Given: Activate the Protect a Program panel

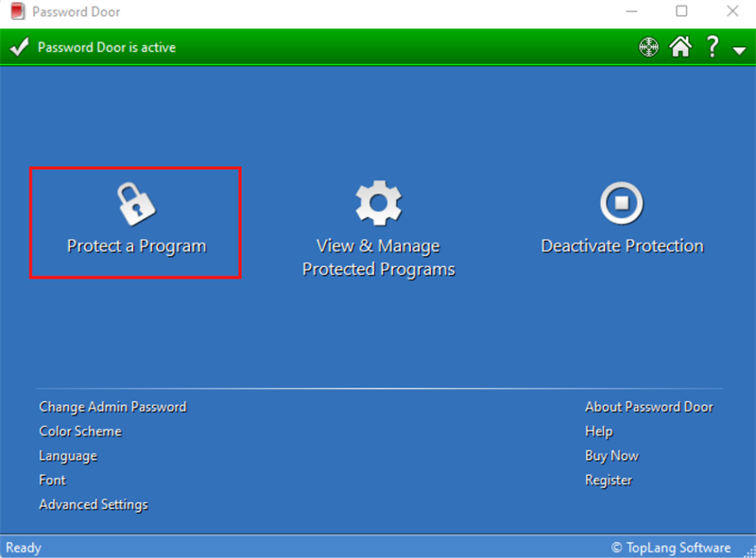Looking at the screenshot, I should coord(135,223).
